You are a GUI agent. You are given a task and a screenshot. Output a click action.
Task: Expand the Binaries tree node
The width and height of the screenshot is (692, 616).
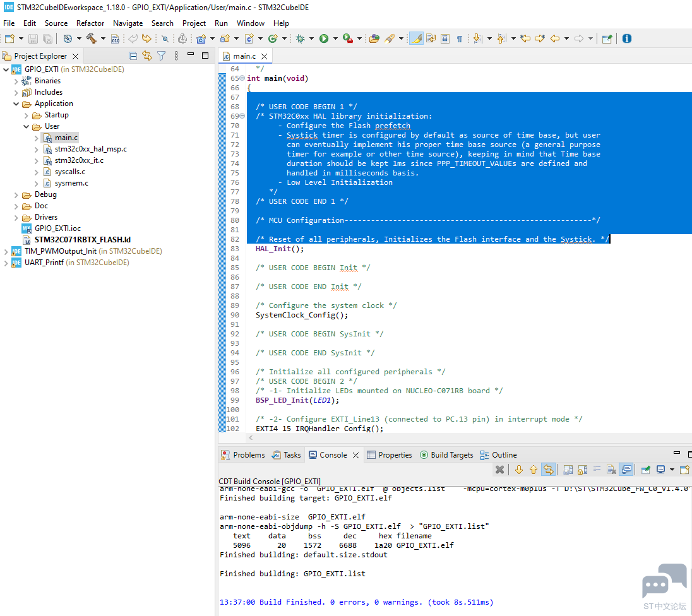click(16, 81)
